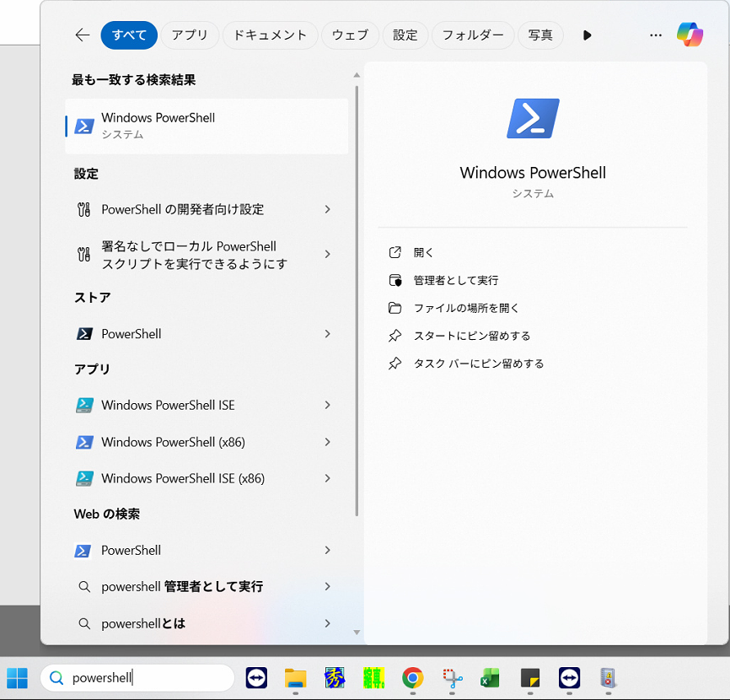
Task: Launch Excel from the taskbar
Action: pos(490,678)
